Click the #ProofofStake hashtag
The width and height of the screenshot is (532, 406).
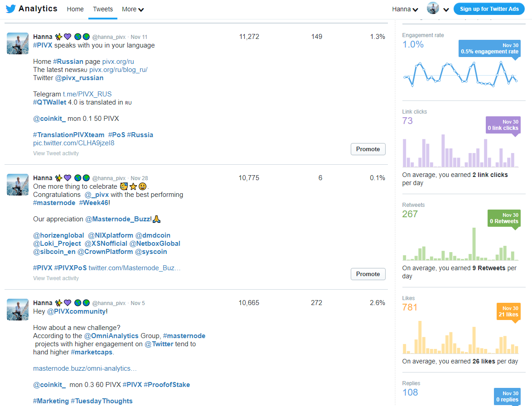pyautogui.click(x=167, y=385)
